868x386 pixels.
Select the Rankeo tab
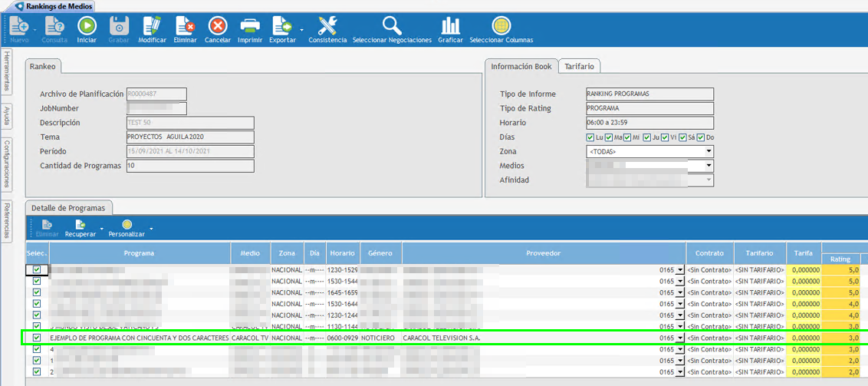point(43,66)
